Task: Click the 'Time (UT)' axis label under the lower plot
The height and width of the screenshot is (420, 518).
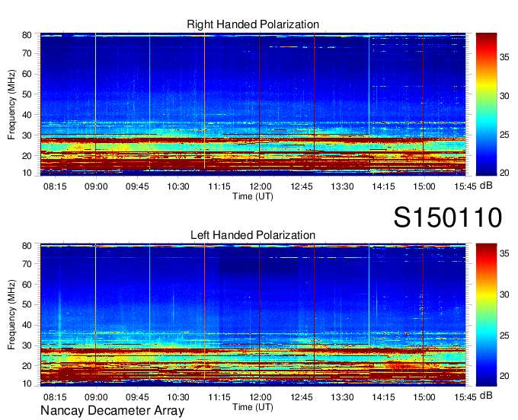Action: pos(253,407)
